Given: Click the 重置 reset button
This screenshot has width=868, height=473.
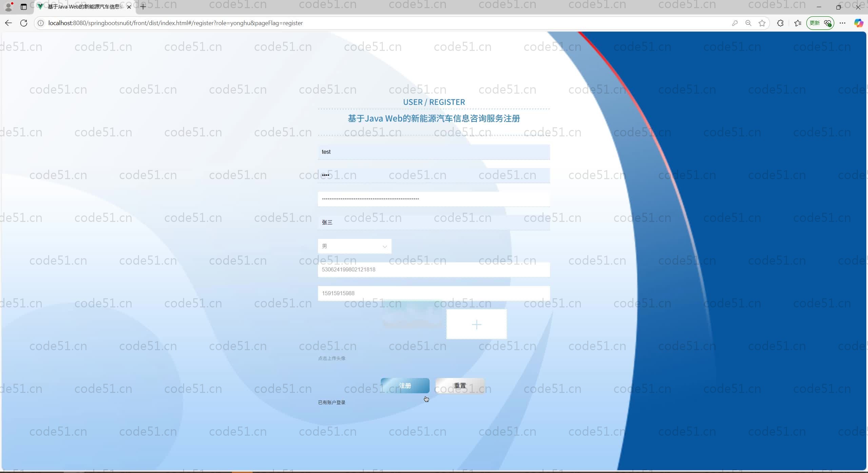Looking at the screenshot, I should [460, 386].
